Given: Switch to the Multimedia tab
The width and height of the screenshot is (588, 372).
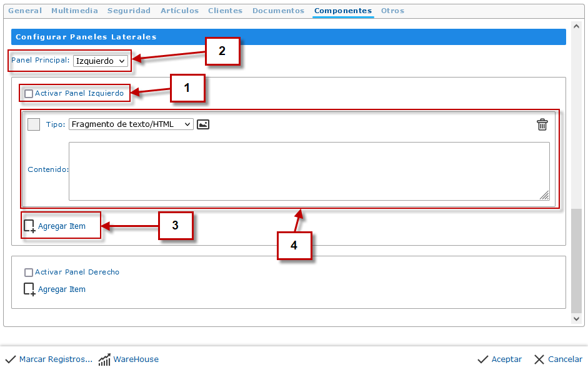Looking at the screenshot, I should [x=74, y=11].
